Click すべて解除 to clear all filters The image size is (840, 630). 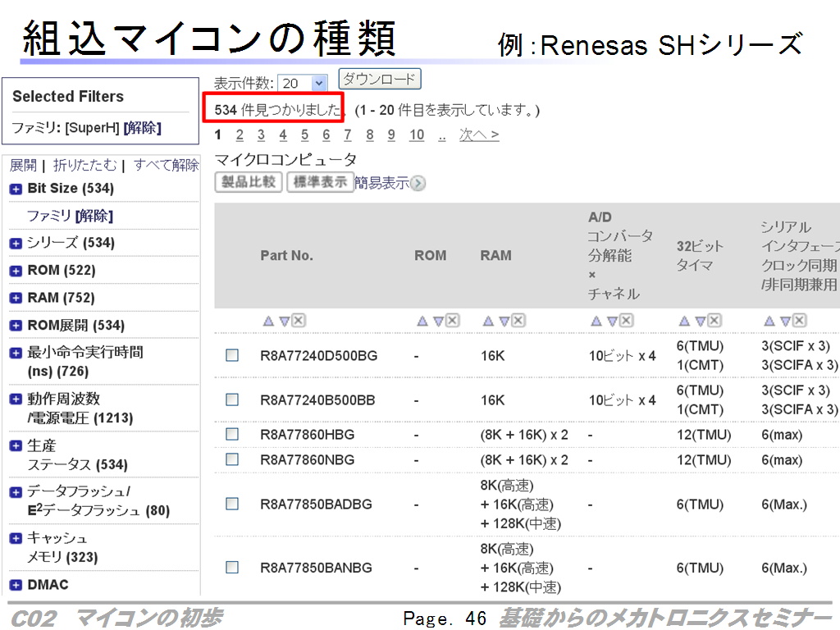166,166
